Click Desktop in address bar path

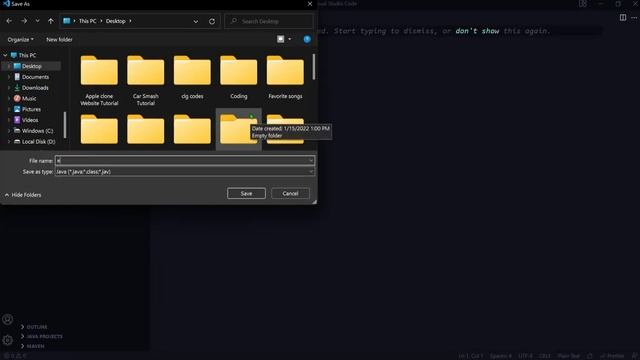[x=116, y=21]
